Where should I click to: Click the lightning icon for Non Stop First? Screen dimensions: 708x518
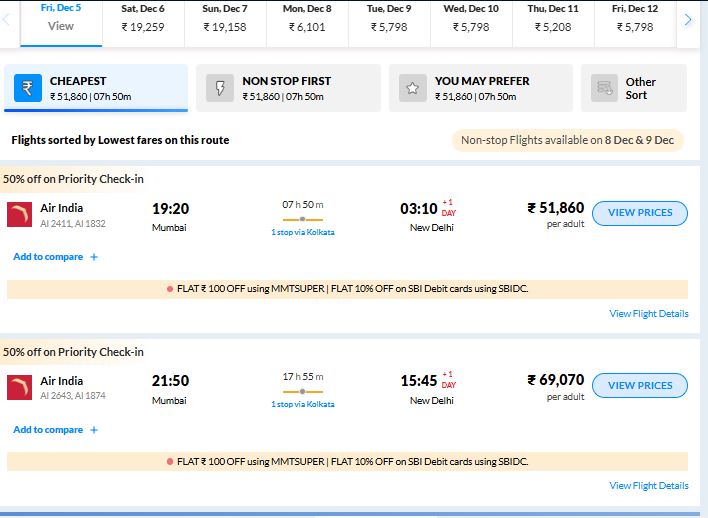coord(219,88)
